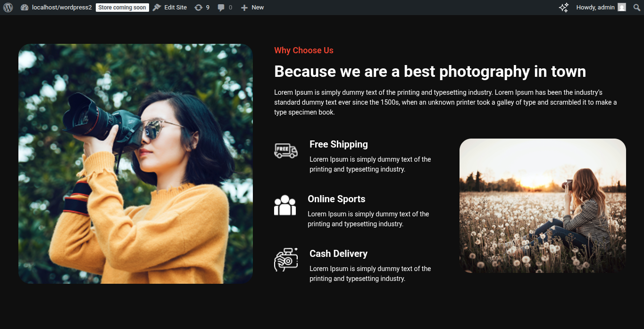Click the sparkle AI assistant icon

563,8
